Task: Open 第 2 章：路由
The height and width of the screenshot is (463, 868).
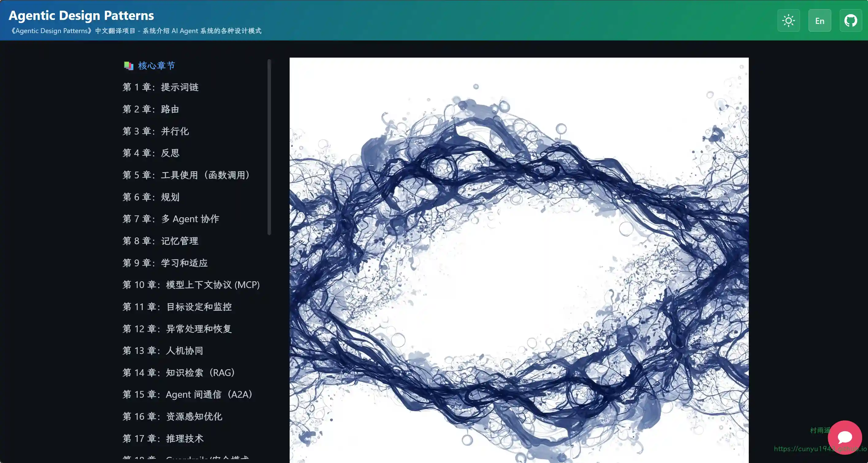Action: 150,109
